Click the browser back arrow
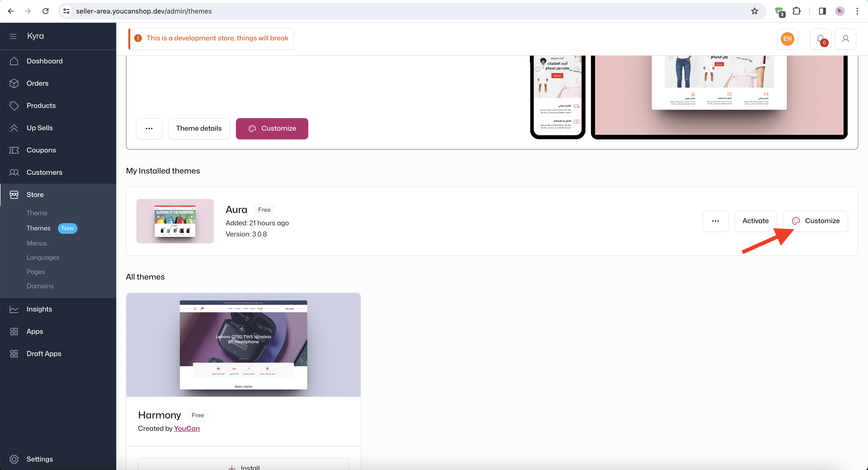This screenshot has height=470, width=868. pyautogui.click(x=11, y=11)
